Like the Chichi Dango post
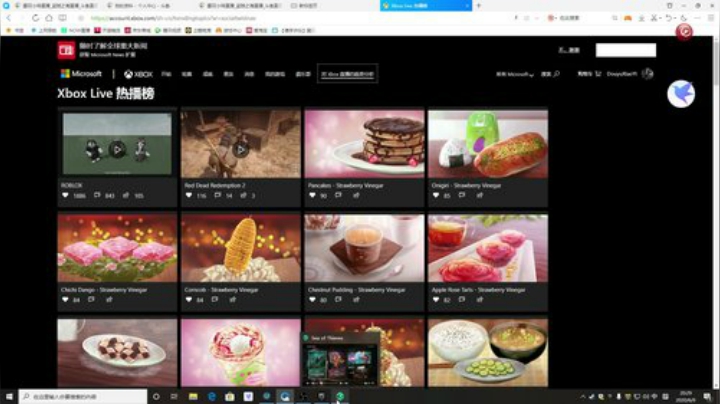 tap(65, 300)
